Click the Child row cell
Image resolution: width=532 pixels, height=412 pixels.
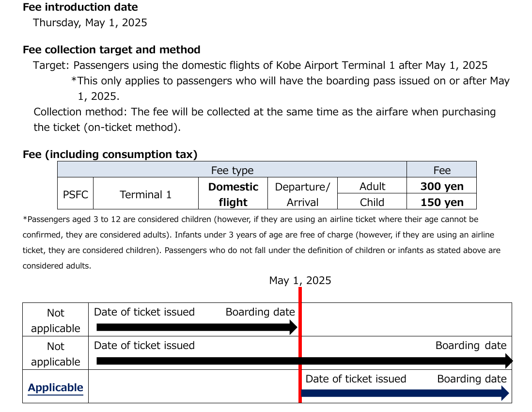(x=372, y=202)
